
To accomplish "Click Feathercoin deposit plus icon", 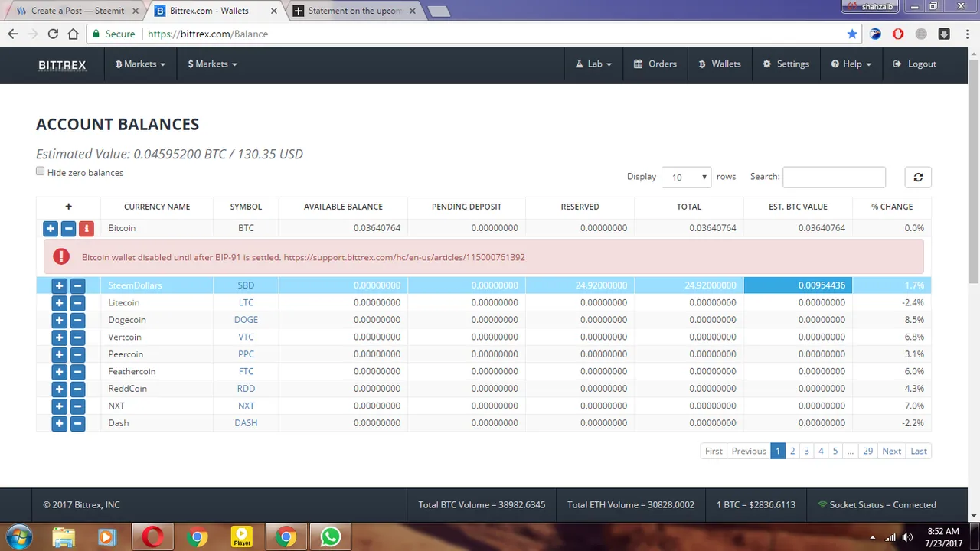I will pos(59,371).
